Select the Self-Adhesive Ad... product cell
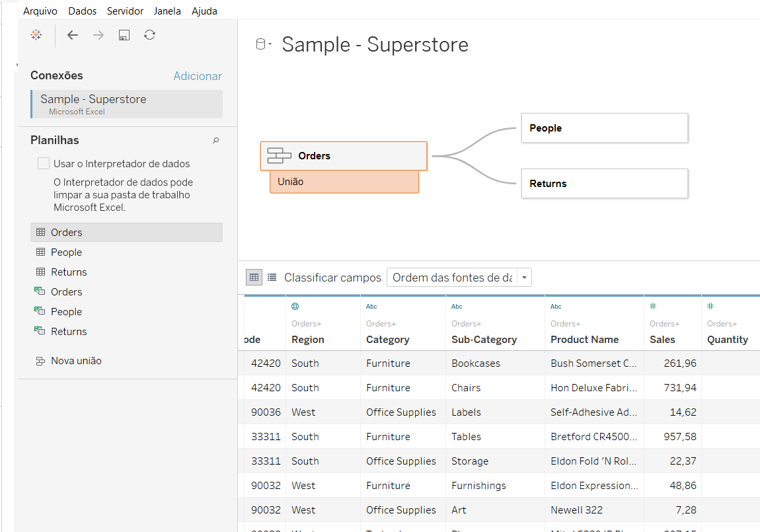 [593, 412]
